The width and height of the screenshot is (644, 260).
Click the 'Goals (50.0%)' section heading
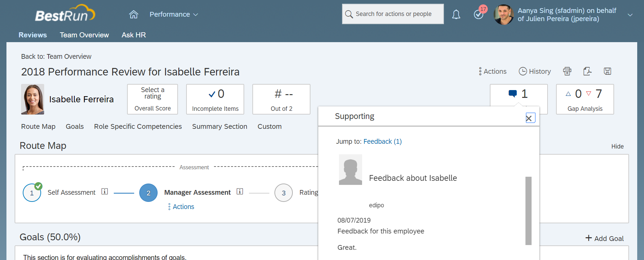point(50,237)
